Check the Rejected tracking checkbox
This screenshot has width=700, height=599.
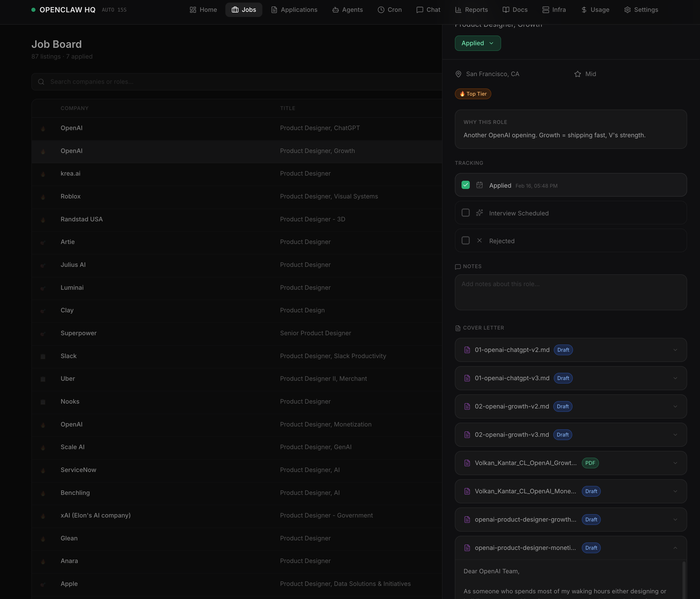click(466, 240)
